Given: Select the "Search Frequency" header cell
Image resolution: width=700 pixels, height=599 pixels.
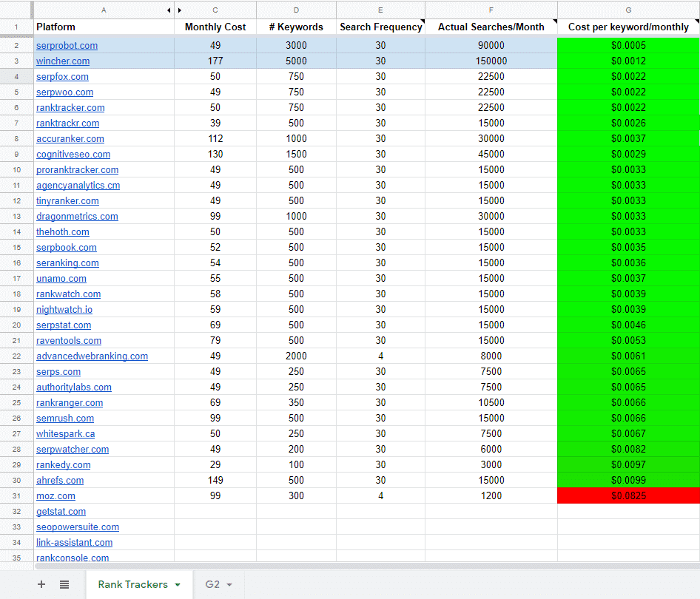Looking at the screenshot, I should (380, 27).
